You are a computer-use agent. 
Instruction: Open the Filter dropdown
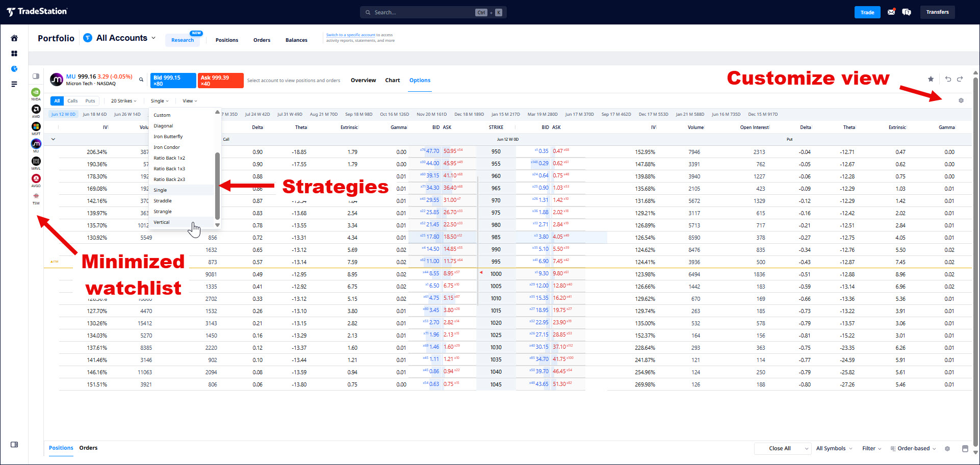tap(872, 449)
